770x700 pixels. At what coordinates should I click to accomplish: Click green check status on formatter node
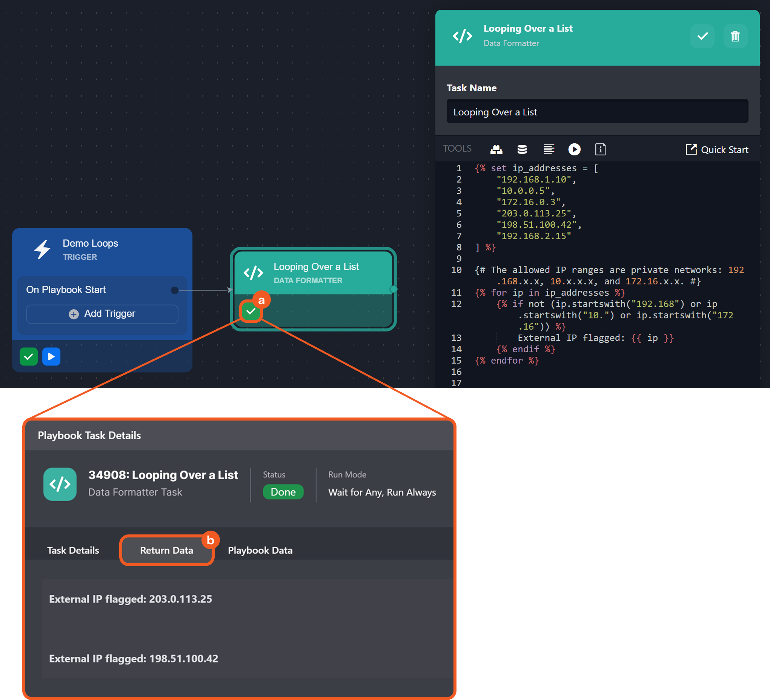[251, 312]
